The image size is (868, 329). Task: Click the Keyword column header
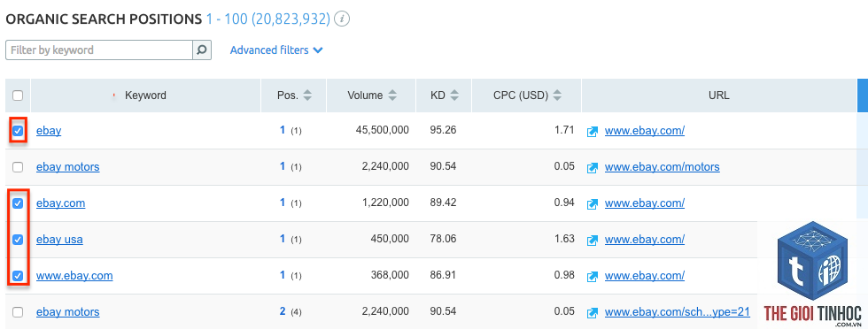[x=145, y=96]
